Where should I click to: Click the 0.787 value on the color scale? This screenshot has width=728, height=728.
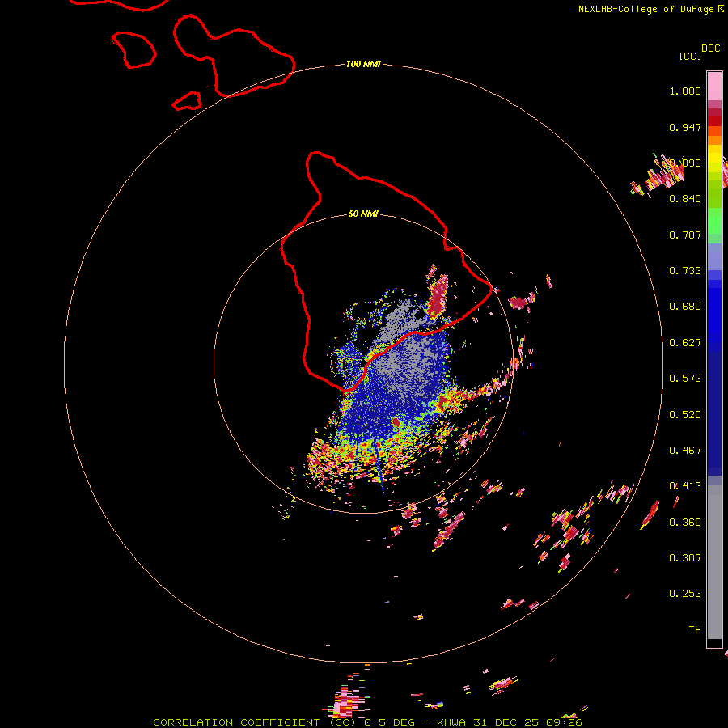click(x=685, y=235)
